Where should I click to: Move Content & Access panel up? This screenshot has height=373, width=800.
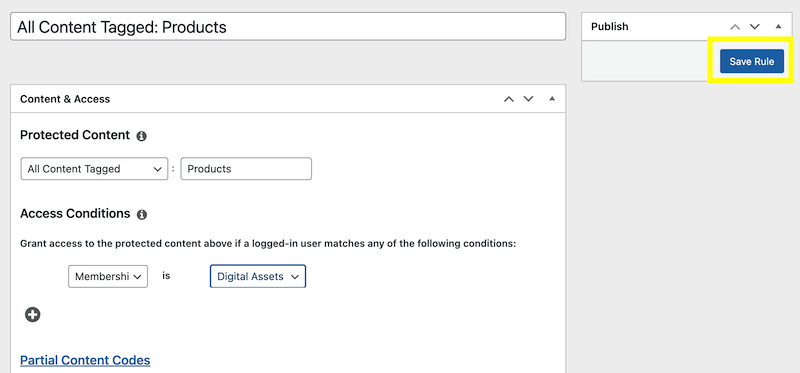(x=509, y=99)
